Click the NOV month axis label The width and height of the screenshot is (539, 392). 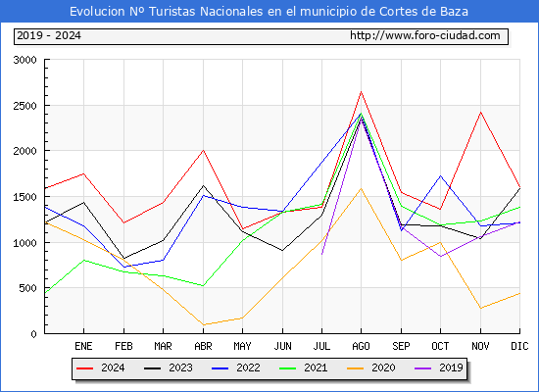coord(480,346)
